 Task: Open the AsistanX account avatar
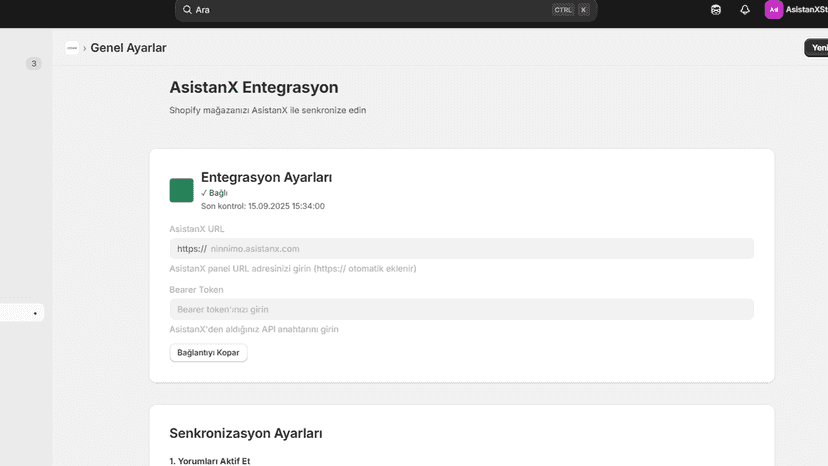[x=774, y=10]
